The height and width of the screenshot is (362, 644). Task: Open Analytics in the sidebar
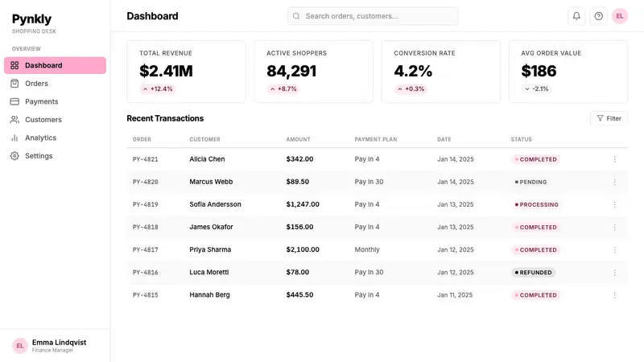click(55, 138)
